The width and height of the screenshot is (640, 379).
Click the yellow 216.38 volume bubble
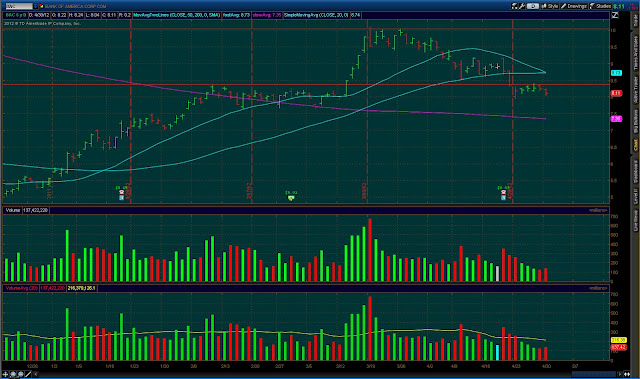[x=618, y=340]
